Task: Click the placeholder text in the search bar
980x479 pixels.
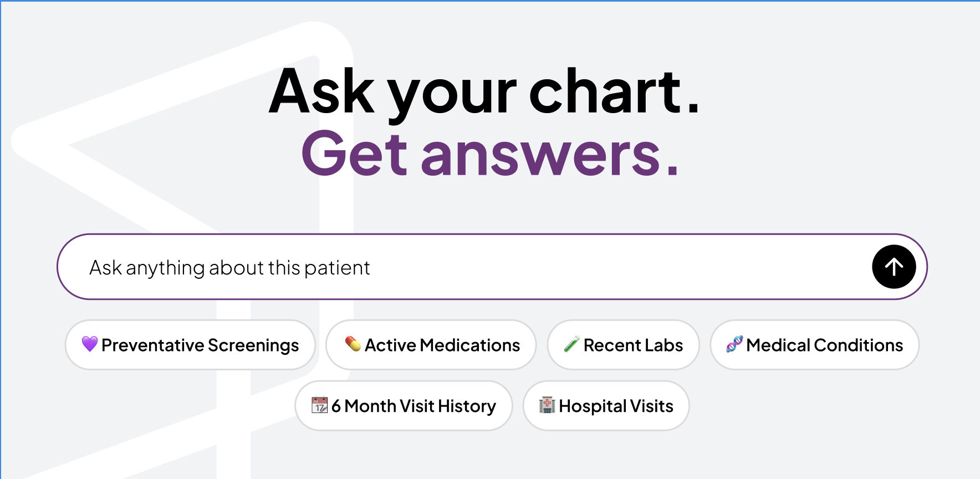Action: tap(230, 267)
